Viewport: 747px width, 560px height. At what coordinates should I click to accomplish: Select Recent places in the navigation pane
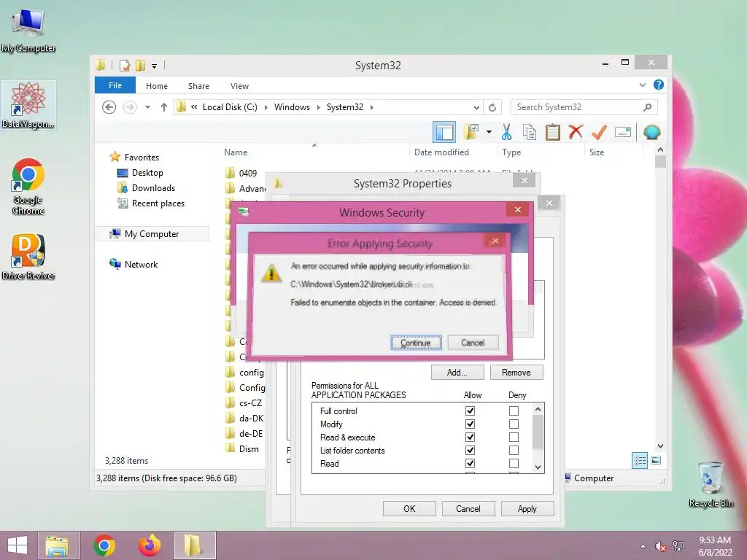(x=158, y=203)
